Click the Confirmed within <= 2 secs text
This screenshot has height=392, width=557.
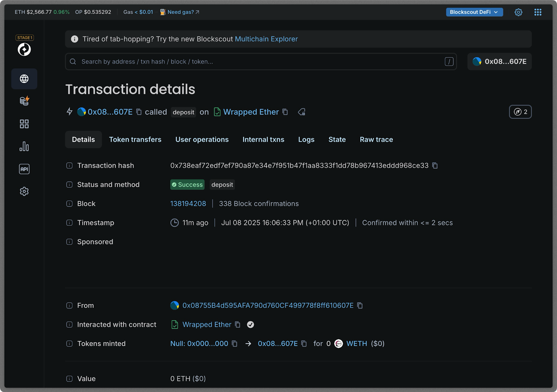(x=407, y=223)
